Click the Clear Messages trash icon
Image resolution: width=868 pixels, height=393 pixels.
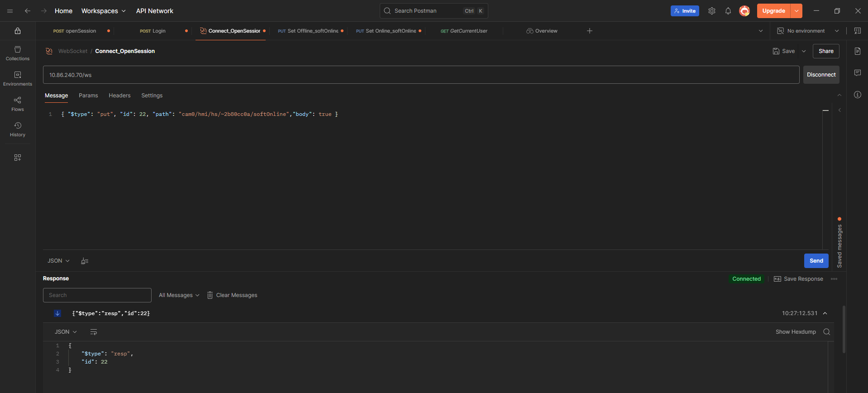[210, 295]
